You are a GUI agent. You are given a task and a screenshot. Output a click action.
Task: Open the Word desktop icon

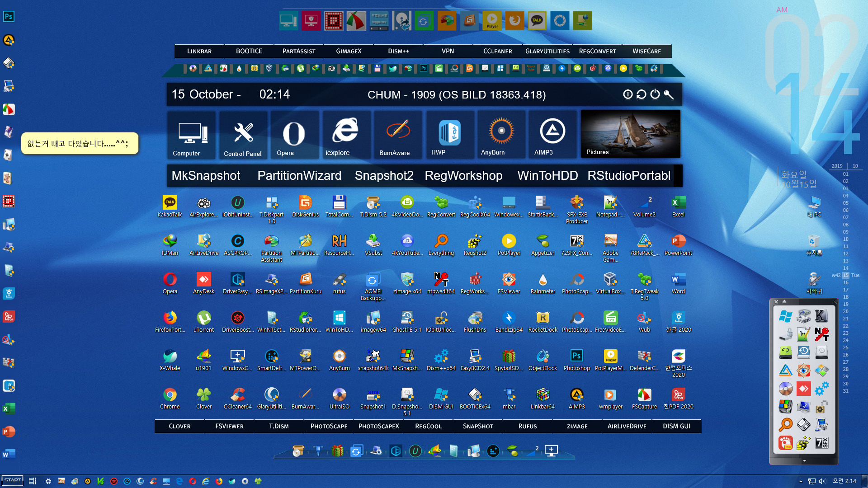point(678,283)
